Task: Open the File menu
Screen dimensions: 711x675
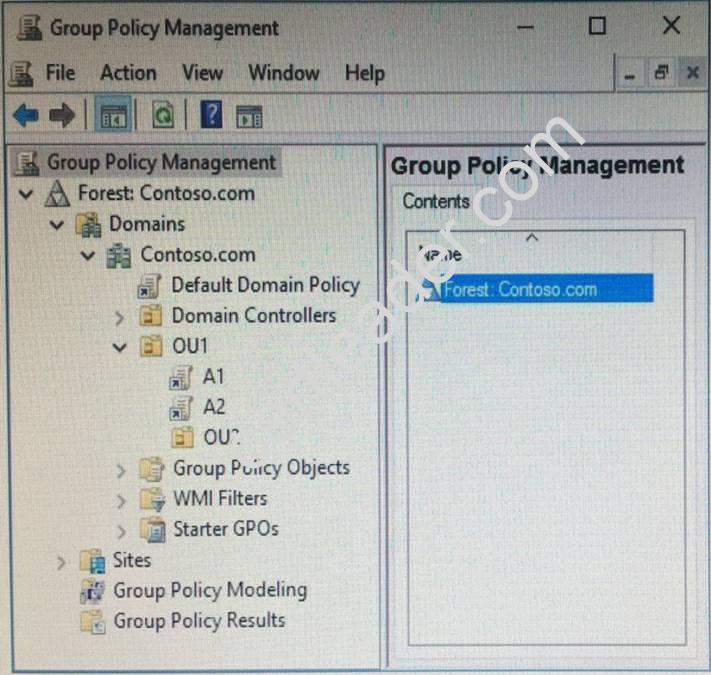Action: coord(60,73)
